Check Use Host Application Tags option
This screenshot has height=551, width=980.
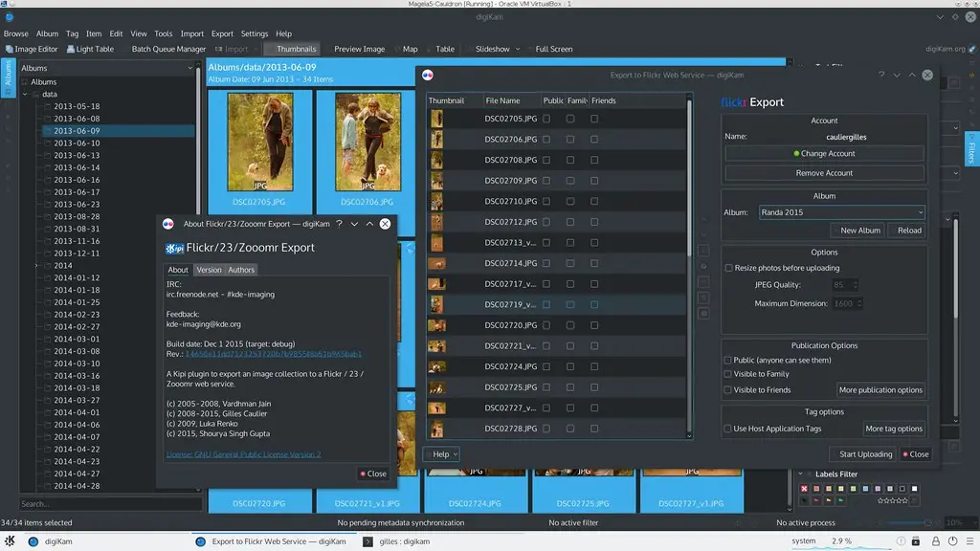coord(729,429)
